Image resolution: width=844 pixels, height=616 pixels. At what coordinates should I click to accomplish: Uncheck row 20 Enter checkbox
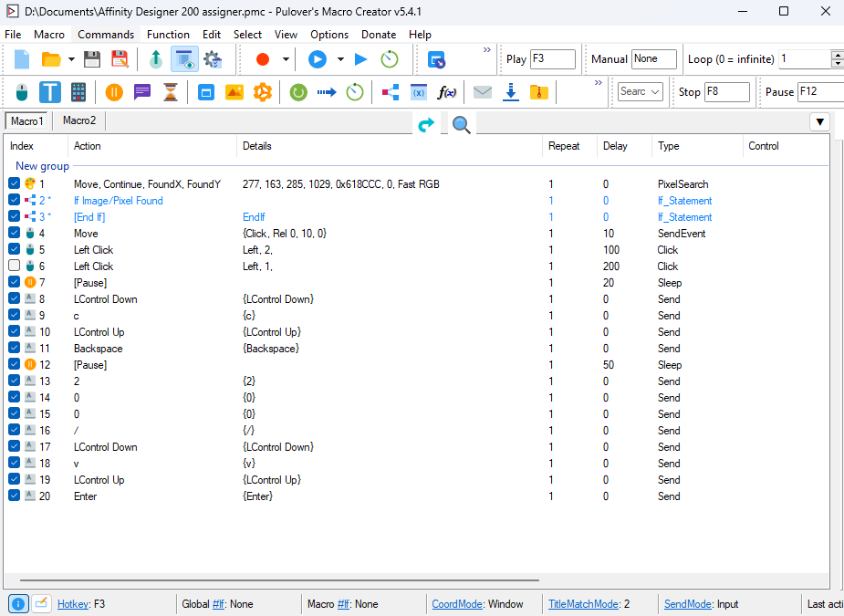click(14, 496)
